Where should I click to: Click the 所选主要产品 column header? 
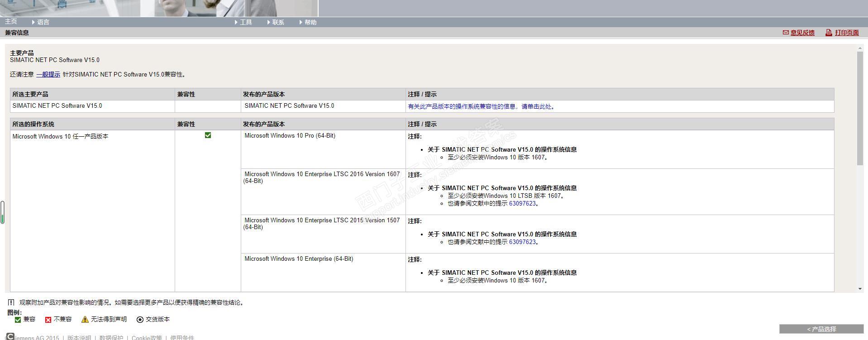92,94
